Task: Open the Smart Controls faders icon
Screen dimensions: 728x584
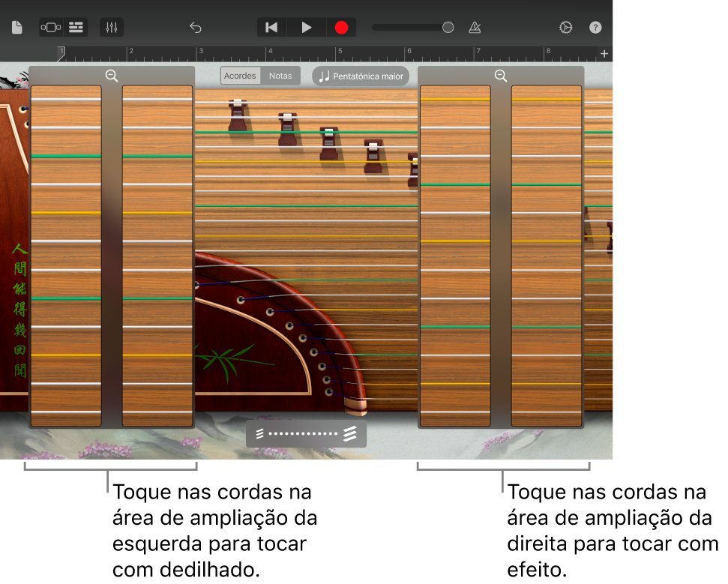Action: (111, 27)
